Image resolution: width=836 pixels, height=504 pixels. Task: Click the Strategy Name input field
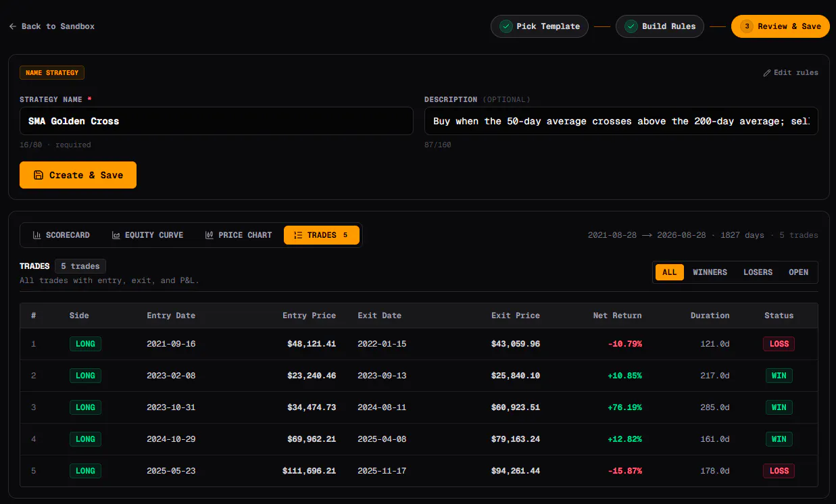coord(216,121)
